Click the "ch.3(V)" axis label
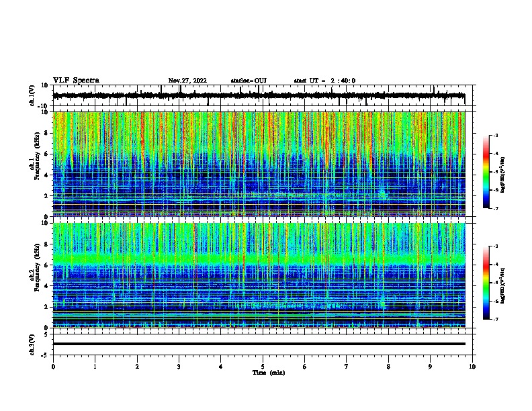 pos(32,345)
